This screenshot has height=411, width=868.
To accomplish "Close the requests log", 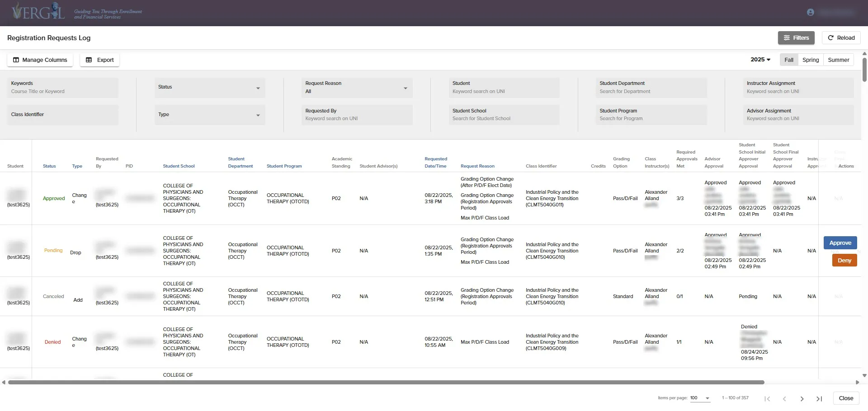I will tap(846, 398).
